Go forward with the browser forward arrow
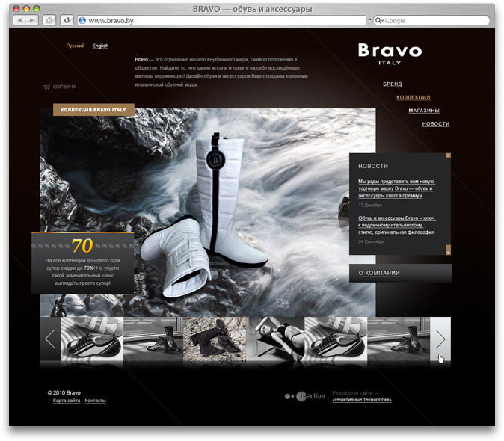 point(32,21)
